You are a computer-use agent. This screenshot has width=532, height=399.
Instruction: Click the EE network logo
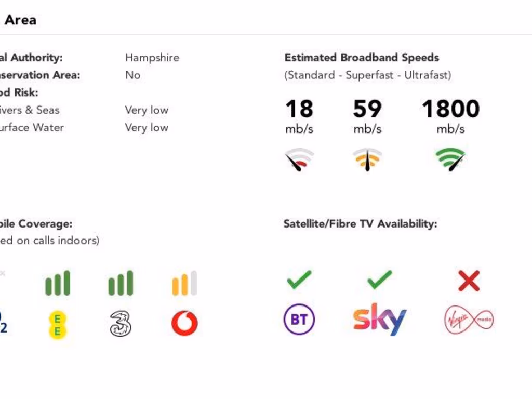58,324
